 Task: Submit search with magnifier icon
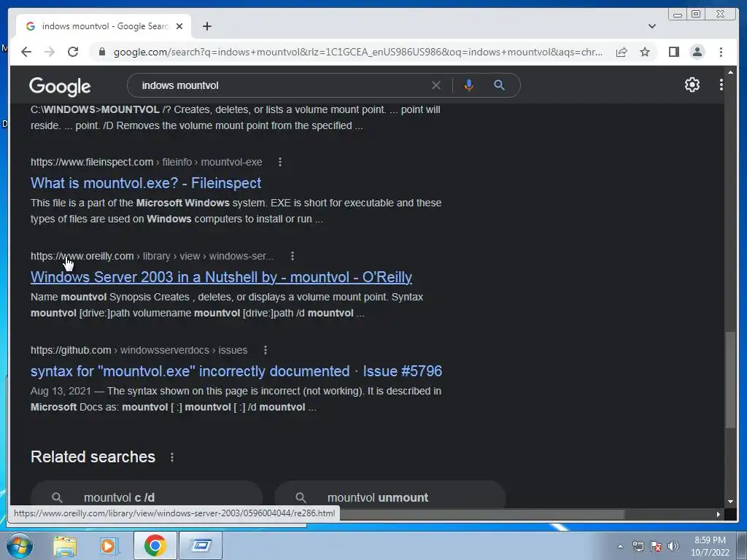click(x=499, y=85)
